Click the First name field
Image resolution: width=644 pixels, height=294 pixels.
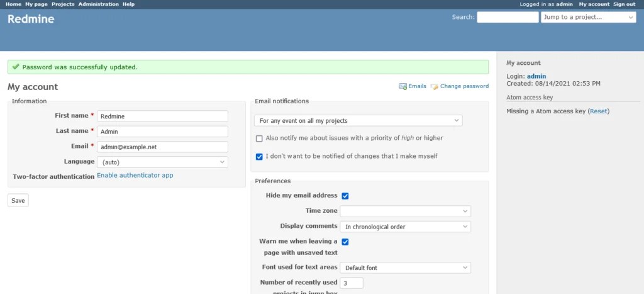[163, 116]
